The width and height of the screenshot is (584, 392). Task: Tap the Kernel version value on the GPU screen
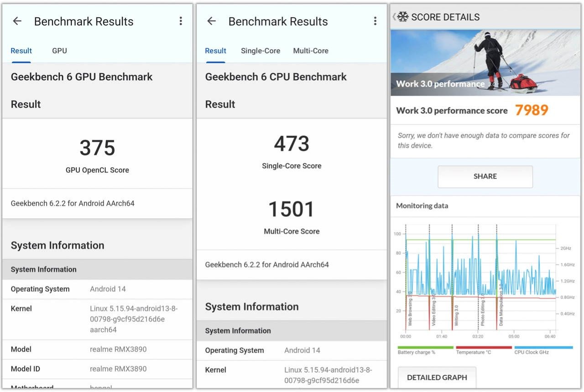[x=134, y=319]
